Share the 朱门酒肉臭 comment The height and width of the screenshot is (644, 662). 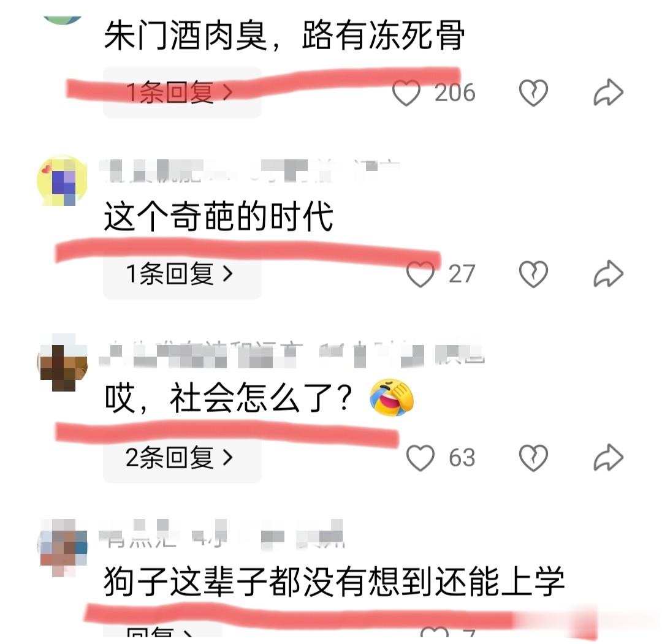pyautogui.click(x=608, y=93)
